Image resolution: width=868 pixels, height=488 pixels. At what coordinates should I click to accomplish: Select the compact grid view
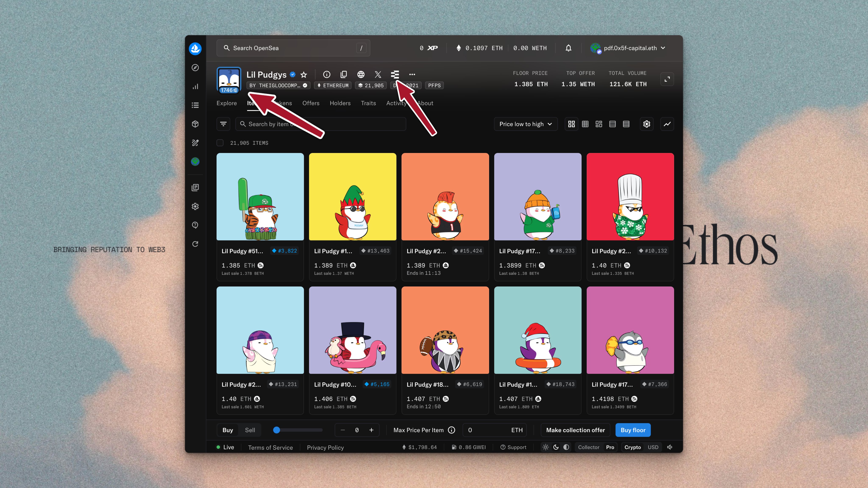pos(585,124)
